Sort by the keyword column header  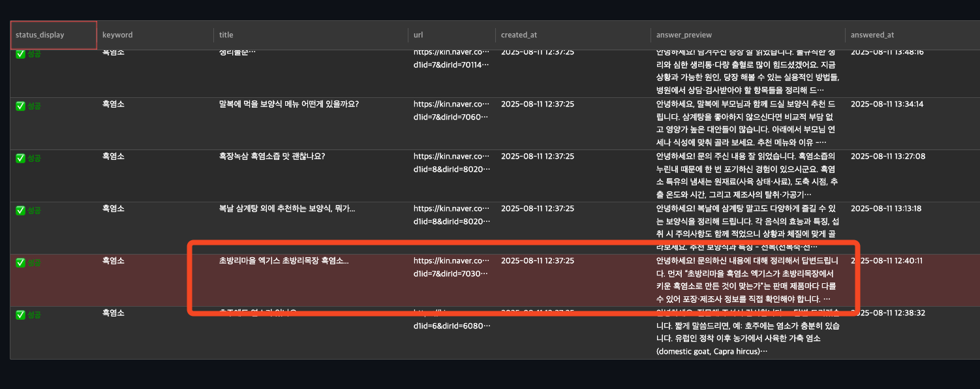(x=117, y=35)
